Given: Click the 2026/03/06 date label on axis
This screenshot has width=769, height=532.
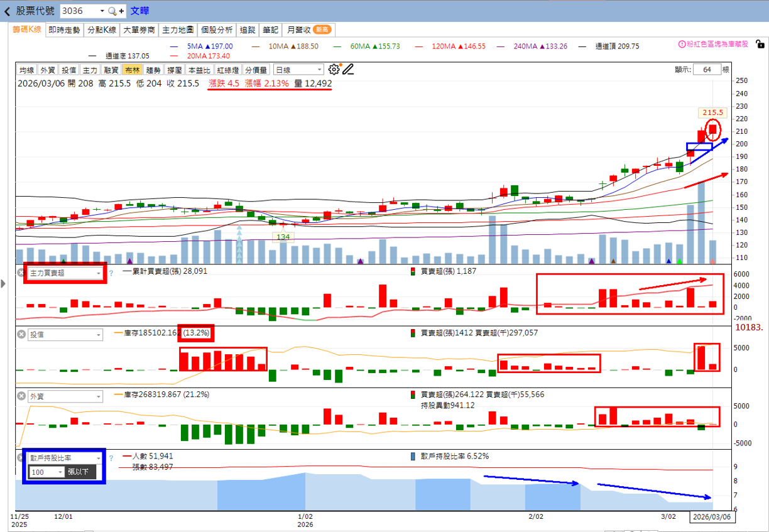Looking at the screenshot, I should (x=711, y=517).
